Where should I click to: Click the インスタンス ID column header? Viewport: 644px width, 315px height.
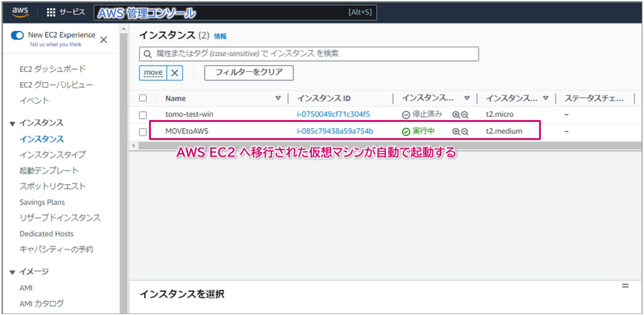coord(324,98)
